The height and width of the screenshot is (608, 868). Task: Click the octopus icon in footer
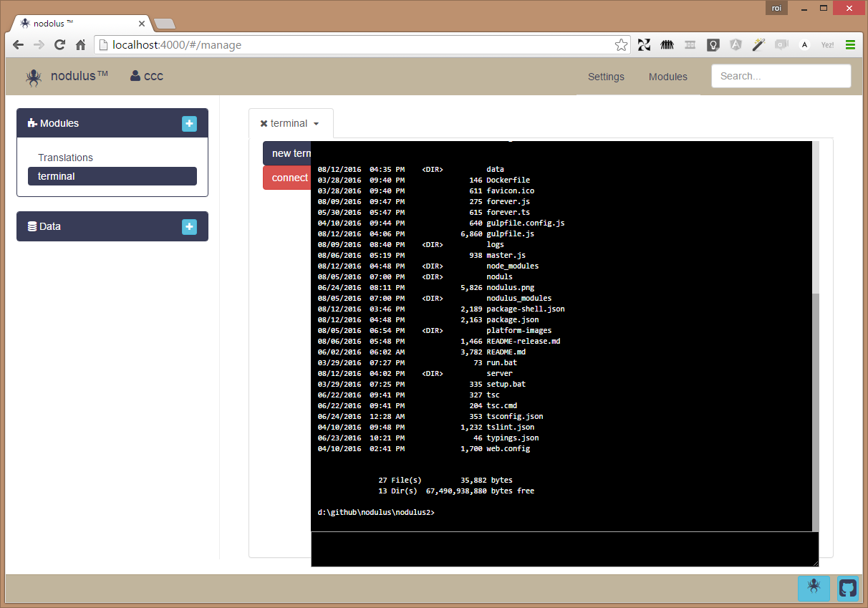click(x=814, y=587)
